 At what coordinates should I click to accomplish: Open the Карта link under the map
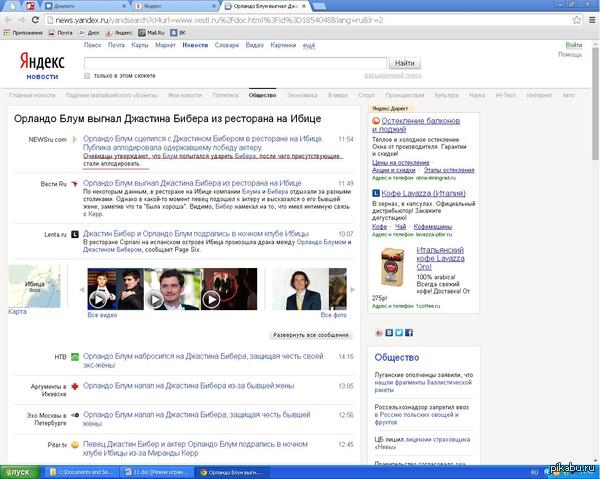click(17, 311)
